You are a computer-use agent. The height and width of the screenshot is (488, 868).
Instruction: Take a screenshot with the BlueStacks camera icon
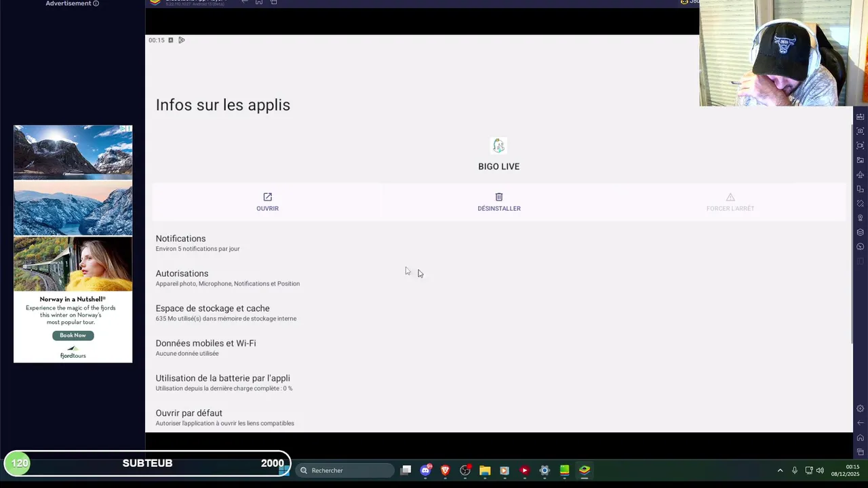(x=860, y=131)
